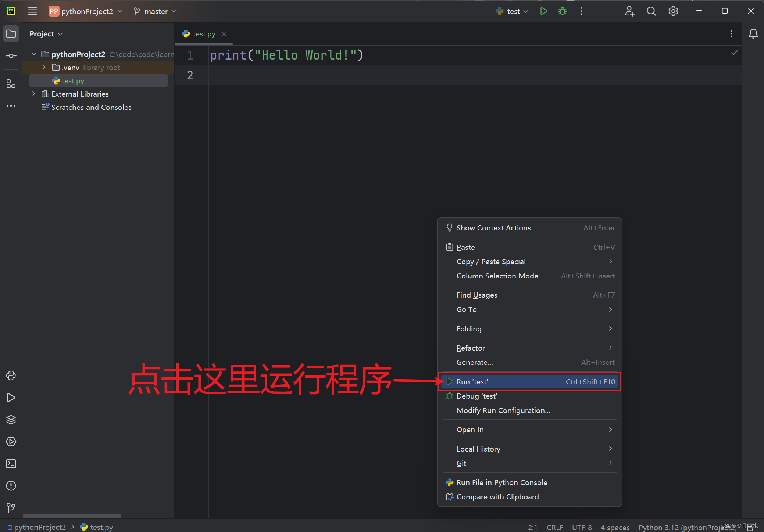Open the master branch dropdown
This screenshot has width=764, height=532.
point(156,11)
